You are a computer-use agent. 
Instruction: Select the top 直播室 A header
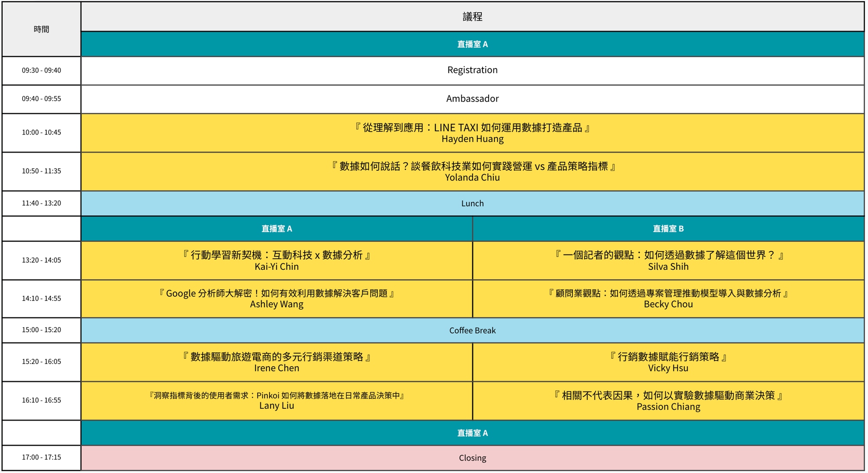(x=472, y=44)
